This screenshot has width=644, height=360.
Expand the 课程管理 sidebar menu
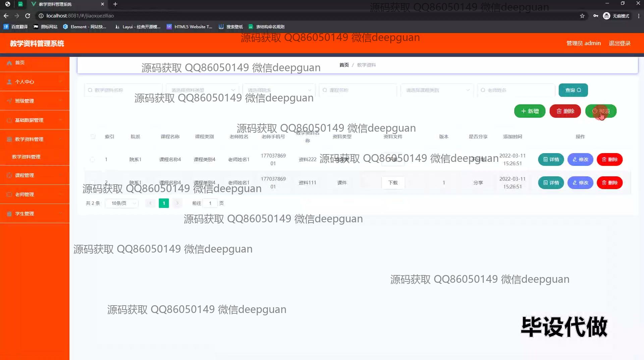click(x=35, y=175)
